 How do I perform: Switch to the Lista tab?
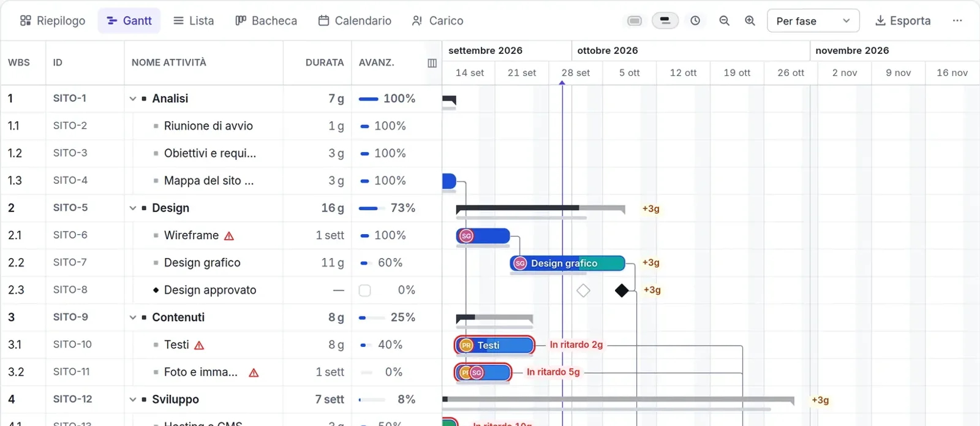pos(194,21)
